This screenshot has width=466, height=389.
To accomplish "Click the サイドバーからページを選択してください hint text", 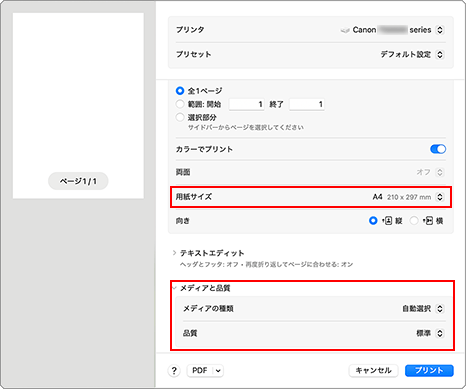I will pos(246,127).
